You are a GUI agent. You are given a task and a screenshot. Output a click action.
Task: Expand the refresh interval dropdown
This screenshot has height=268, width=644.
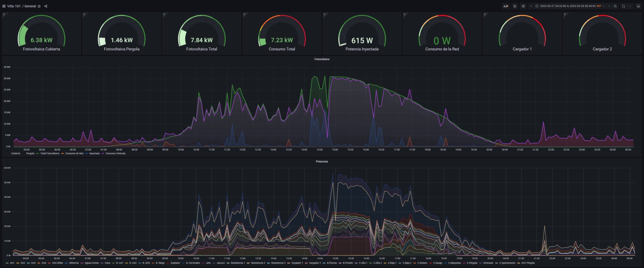(630, 6)
